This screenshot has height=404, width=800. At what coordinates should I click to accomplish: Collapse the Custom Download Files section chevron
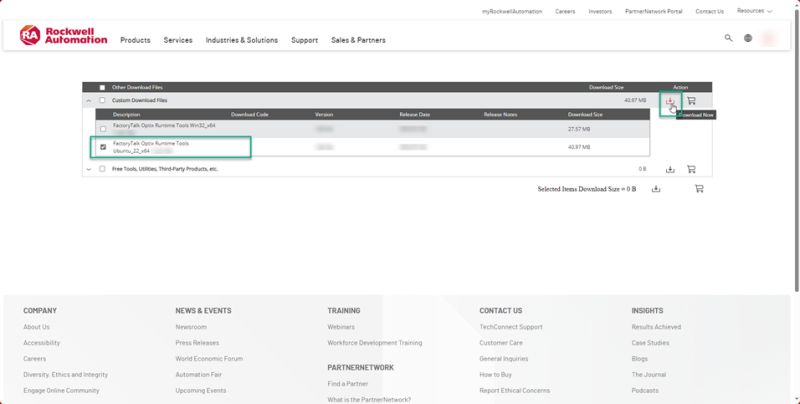(x=89, y=101)
